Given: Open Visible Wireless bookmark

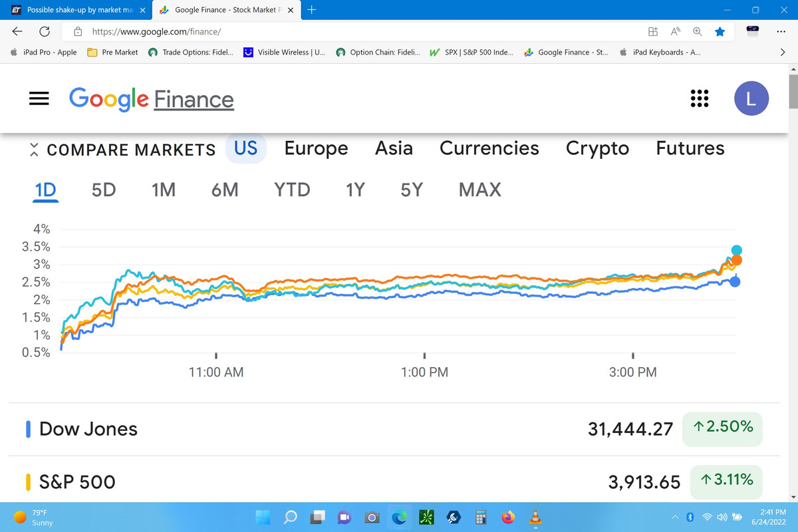Looking at the screenshot, I should pyautogui.click(x=284, y=52).
